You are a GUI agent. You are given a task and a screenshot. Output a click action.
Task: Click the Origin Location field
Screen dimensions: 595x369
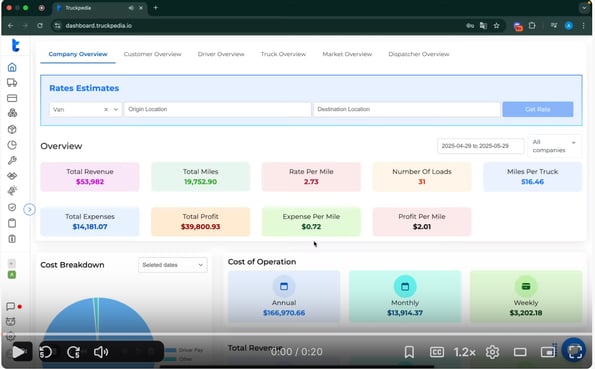coord(217,109)
